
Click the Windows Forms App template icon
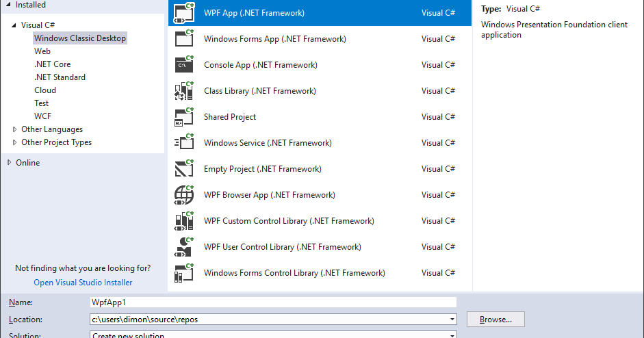click(184, 39)
